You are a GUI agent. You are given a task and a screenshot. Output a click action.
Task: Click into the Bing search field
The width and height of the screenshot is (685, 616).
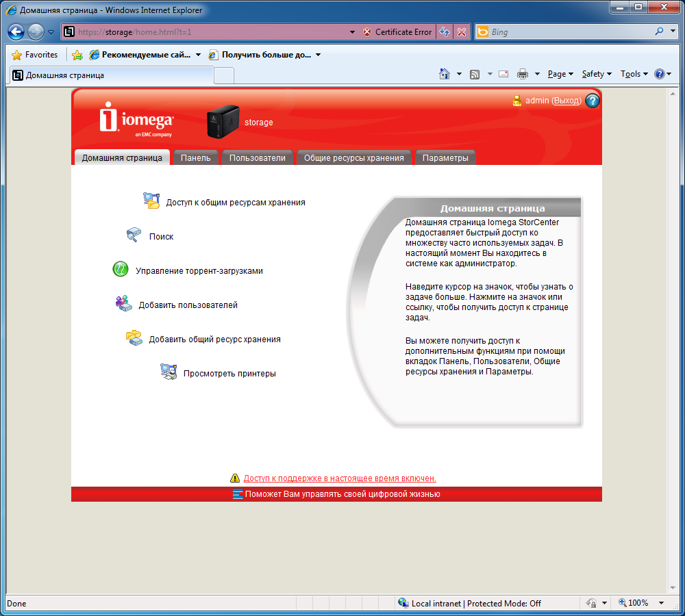coord(571,32)
